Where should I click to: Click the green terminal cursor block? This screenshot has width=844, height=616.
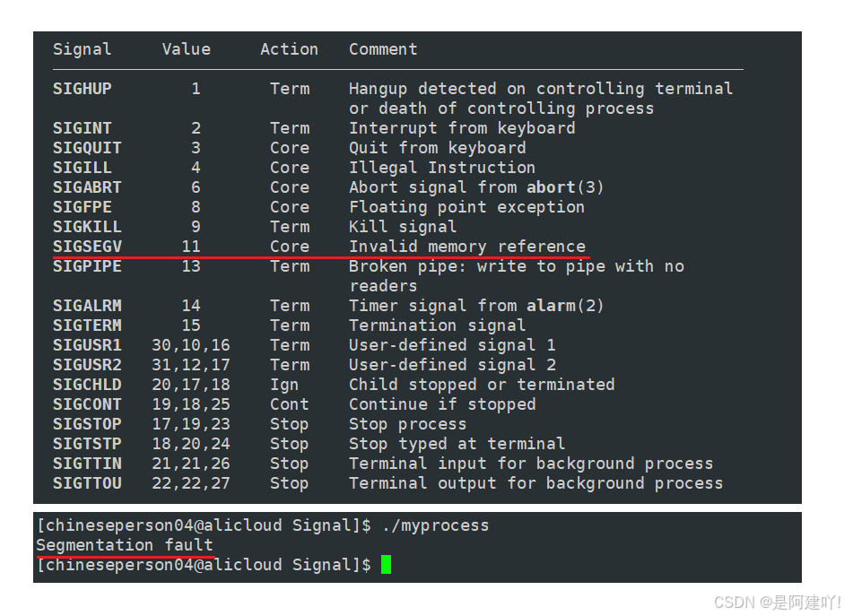386,565
